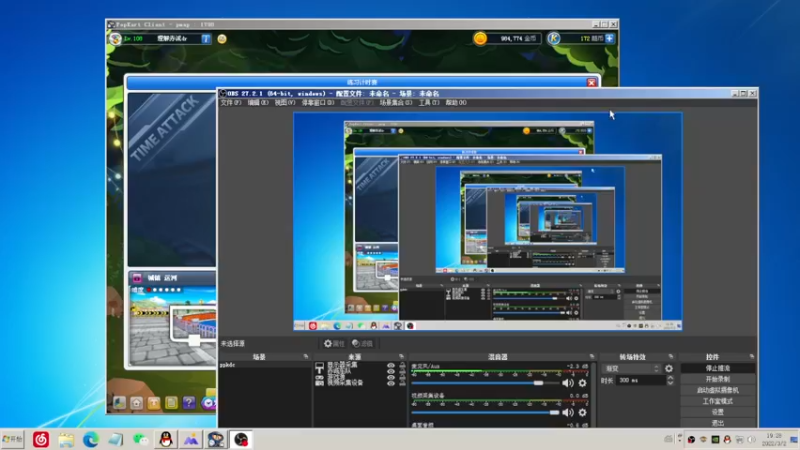Open WeChat from taskbar
The image size is (800, 450).
[140, 439]
